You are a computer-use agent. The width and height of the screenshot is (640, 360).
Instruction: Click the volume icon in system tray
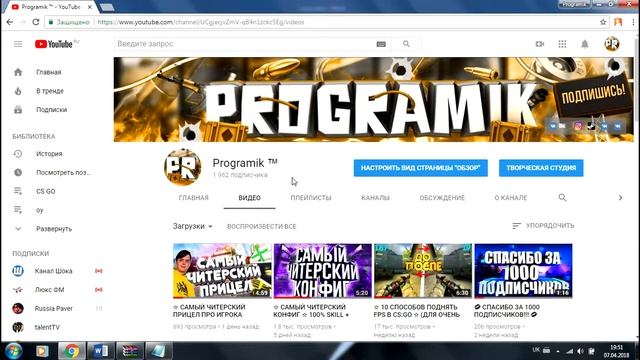[x=580, y=351]
